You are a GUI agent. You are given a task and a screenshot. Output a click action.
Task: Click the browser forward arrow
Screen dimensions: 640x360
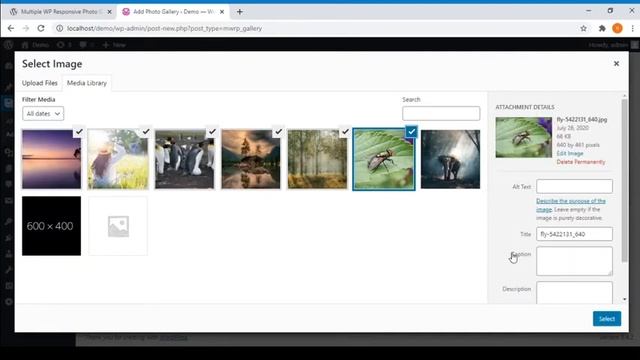(26, 28)
